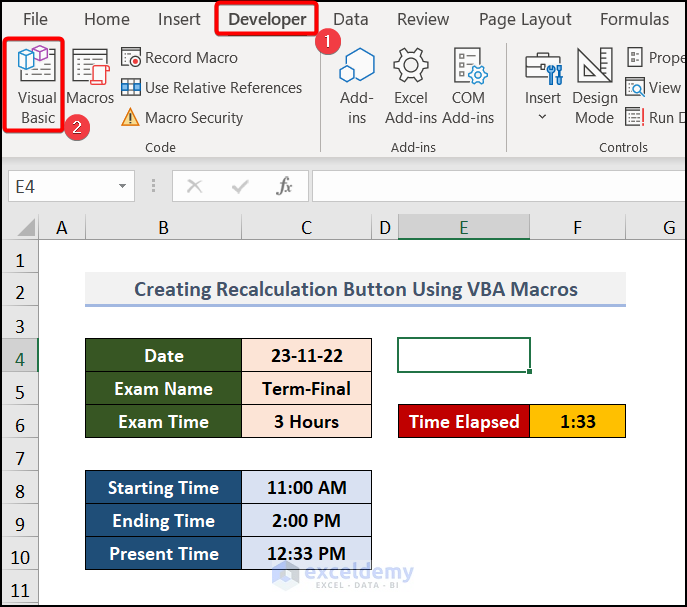Select the Developer tab
Viewport: 687px width, 607px height.
point(267,19)
